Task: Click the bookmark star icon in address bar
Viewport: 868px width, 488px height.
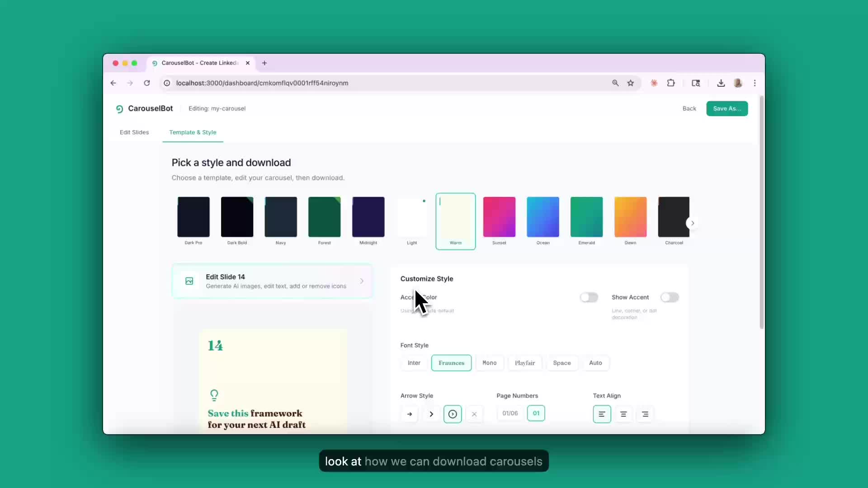Action: point(631,83)
